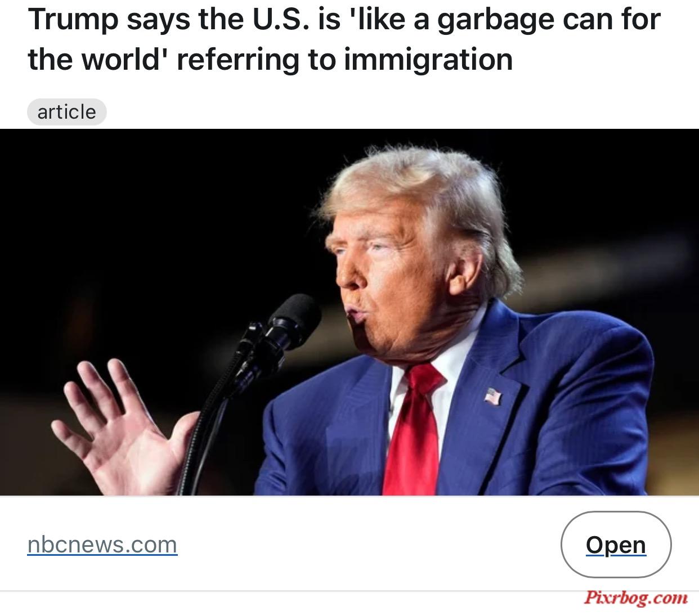699x616 pixels.
Task: Click the American flag lapel pin in photo
Action: (493, 397)
